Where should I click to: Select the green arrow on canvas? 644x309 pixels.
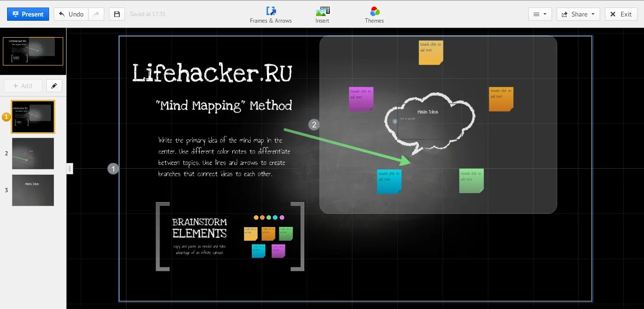pyautogui.click(x=347, y=146)
